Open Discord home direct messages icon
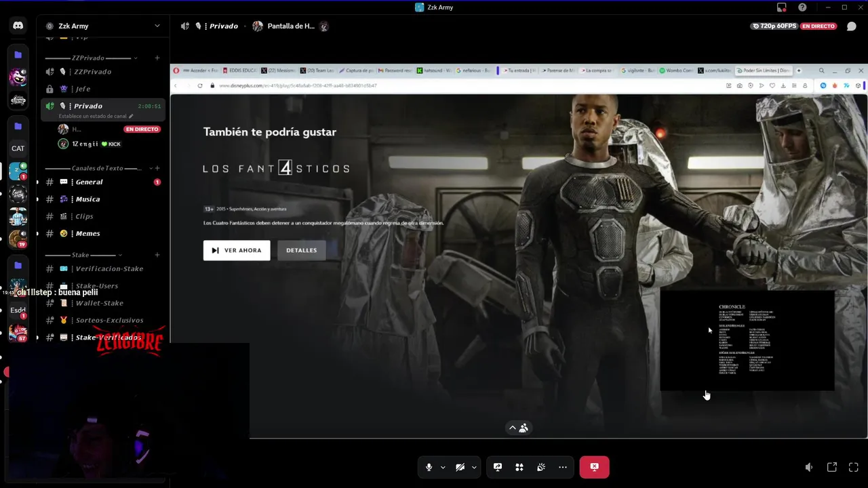868x488 pixels. click(18, 26)
